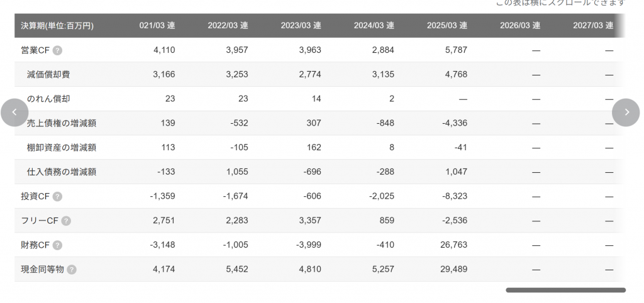Select the 2026/03 連 column header
The height and width of the screenshot is (303, 644).
pyautogui.click(x=519, y=26)
